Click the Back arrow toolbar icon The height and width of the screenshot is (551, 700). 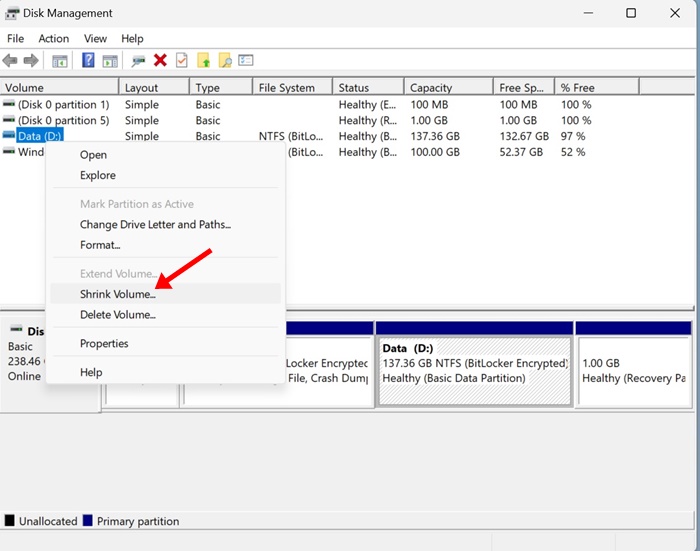point(10,60)
